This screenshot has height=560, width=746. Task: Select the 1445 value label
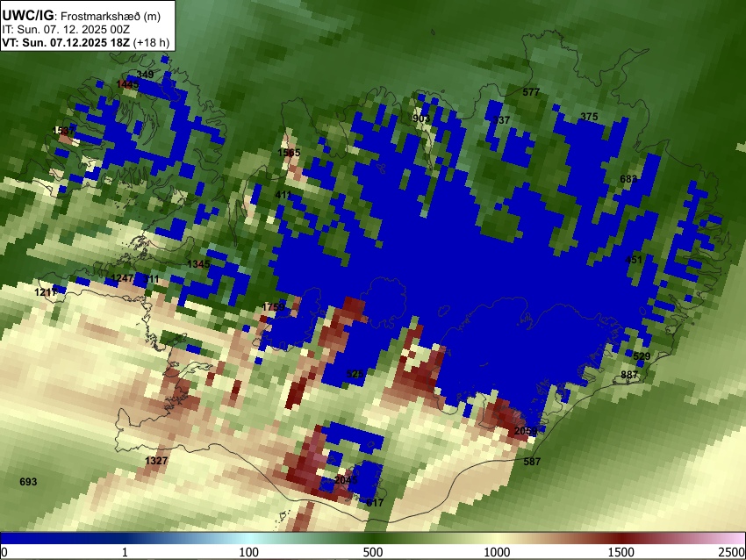pos(127,84)
